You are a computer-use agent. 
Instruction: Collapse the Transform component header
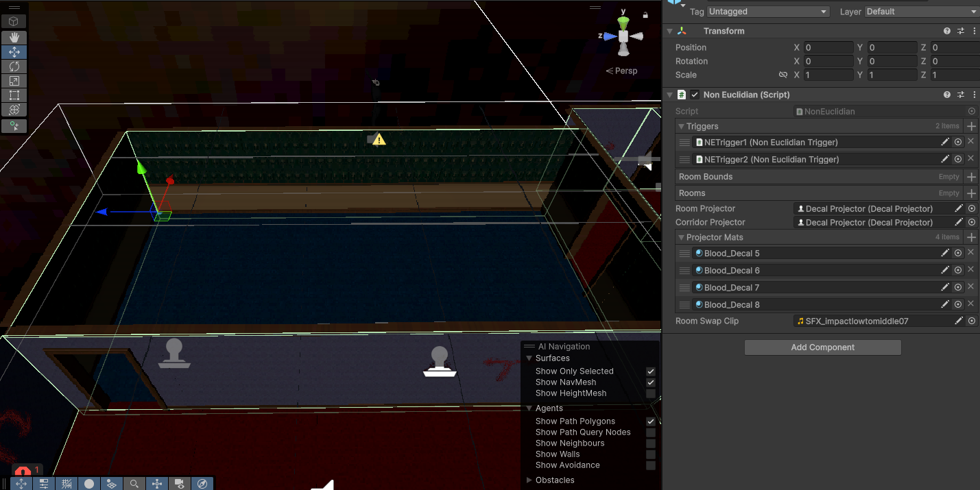click(669, 31)
